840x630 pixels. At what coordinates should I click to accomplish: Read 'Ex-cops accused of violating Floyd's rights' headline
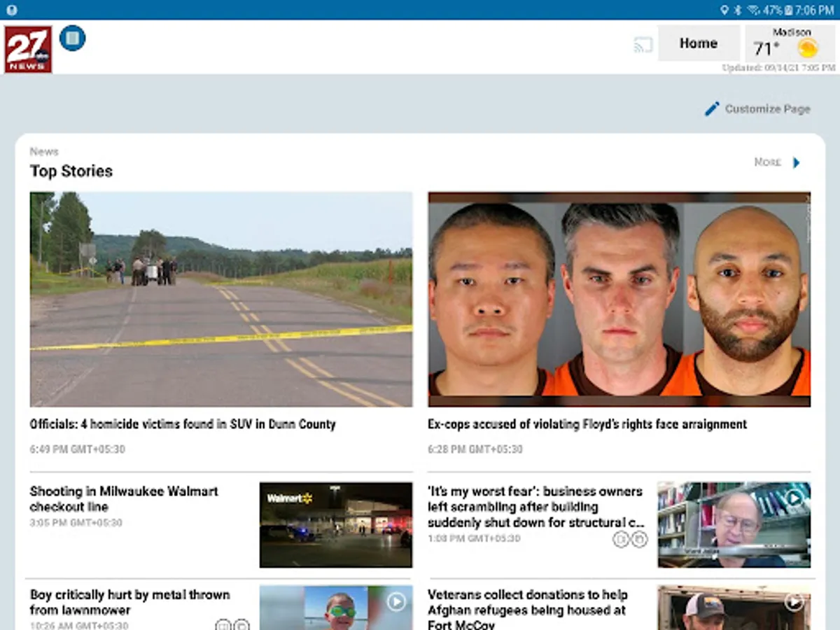coord(587,424)
